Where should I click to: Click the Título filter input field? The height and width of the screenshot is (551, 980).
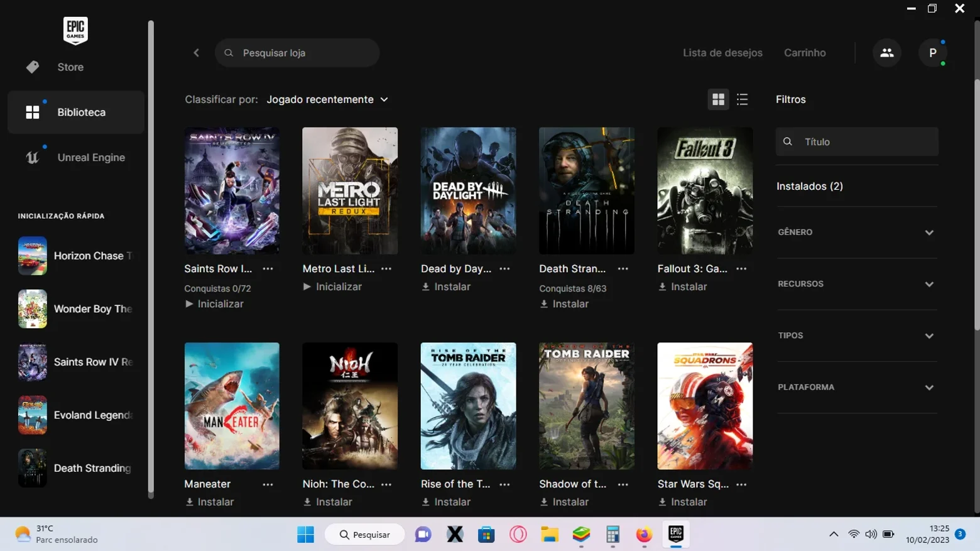tap(857, 142)
